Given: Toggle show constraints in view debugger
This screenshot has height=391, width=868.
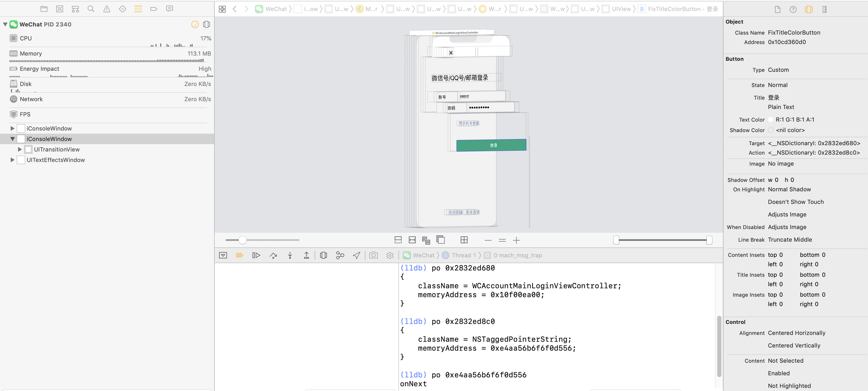Looking at the screenshot, I should point(412,240).
